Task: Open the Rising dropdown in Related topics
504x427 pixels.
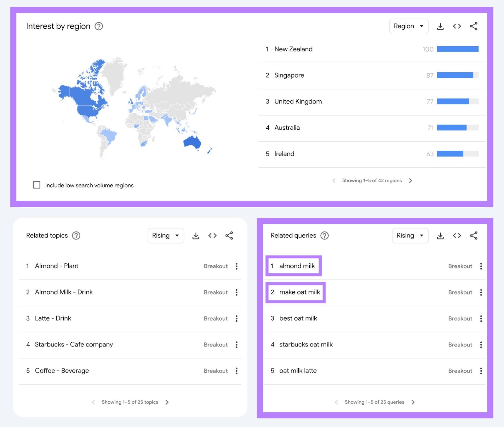Action: pos(166,235)
